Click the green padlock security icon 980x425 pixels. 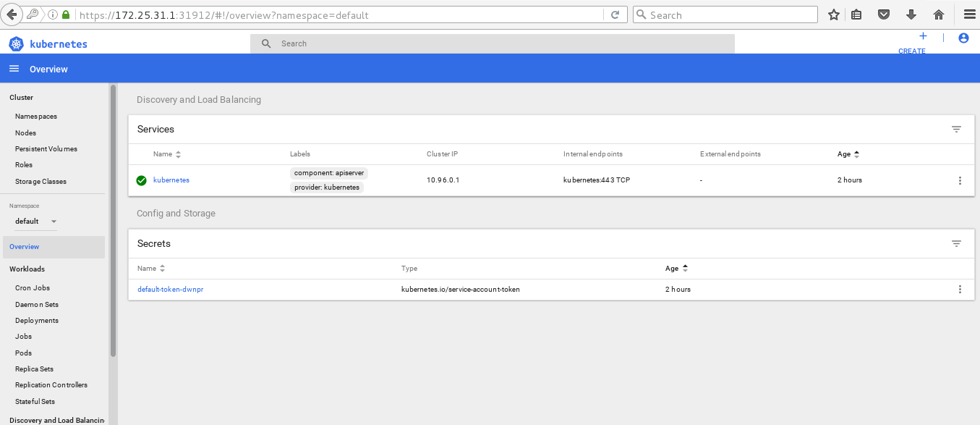[x=66, y=14]
